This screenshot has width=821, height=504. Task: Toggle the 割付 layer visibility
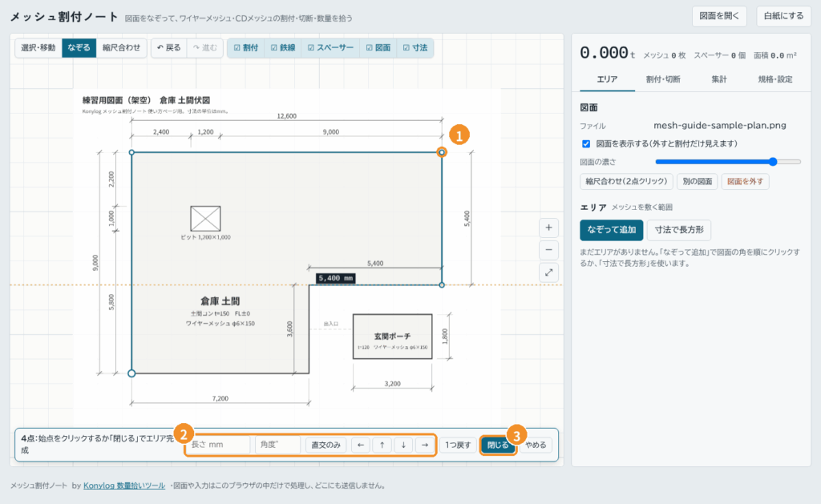246,47
